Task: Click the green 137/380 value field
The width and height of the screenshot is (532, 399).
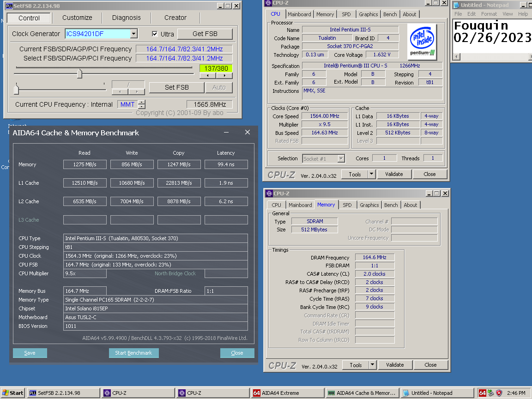Action: pos(216,68)
